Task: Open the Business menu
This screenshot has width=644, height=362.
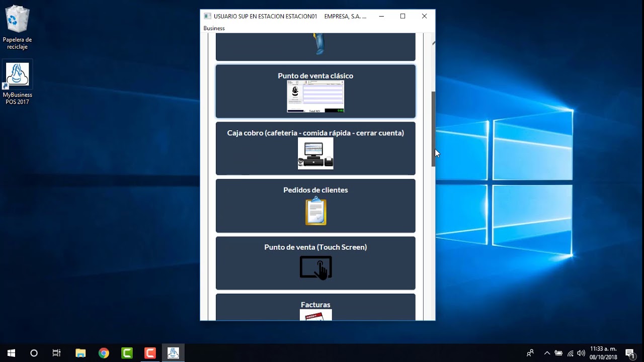Action: [x=214, y=28]
